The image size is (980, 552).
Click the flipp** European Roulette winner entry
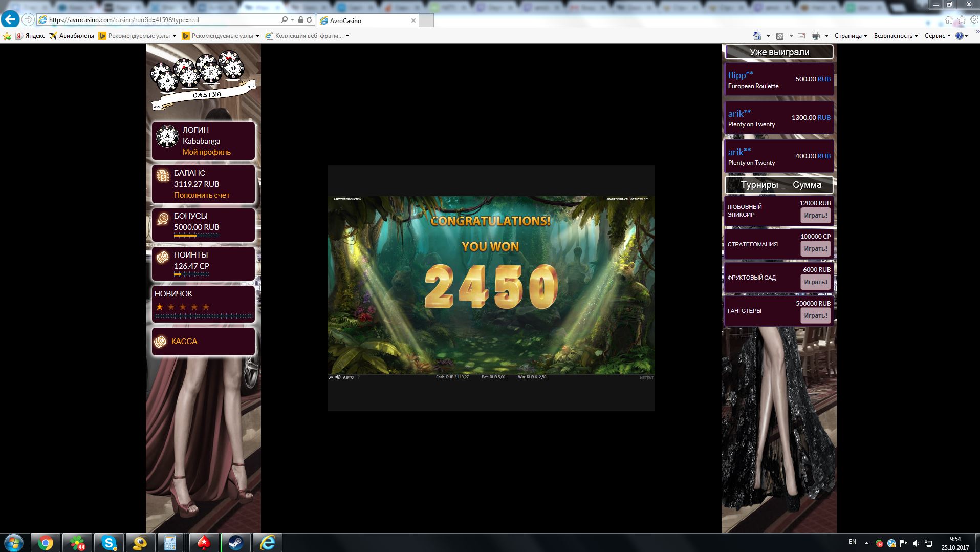(x=779, y=79)
